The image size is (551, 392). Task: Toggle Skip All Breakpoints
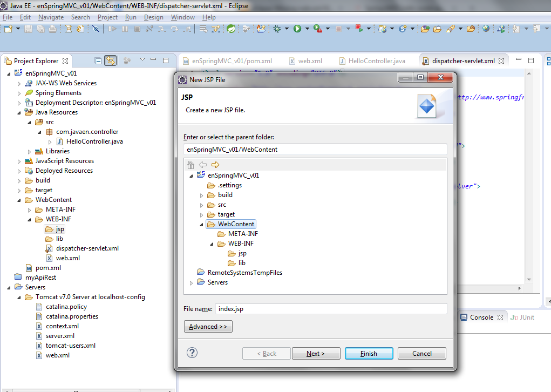[96, 29]
